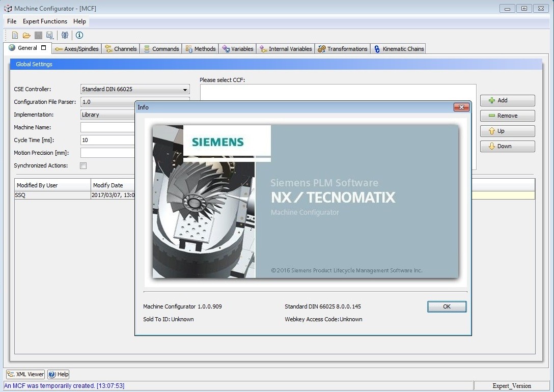Click OK in the Info dialog

(x=447, y=306)
